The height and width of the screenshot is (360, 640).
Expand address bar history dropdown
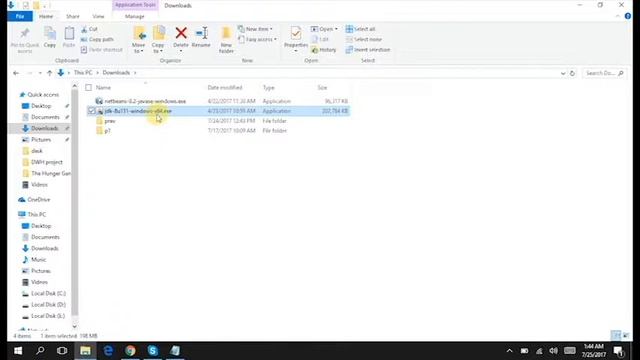[x=563, y=73]
